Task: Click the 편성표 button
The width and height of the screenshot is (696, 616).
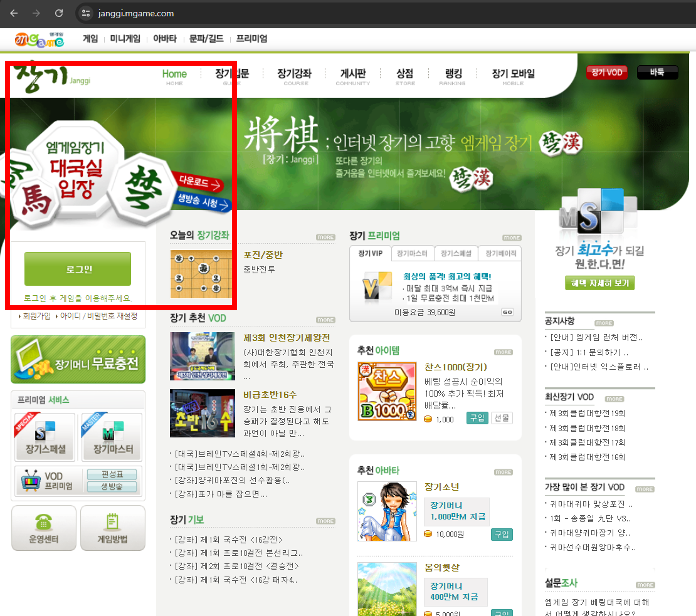Action: coord(112,474)
